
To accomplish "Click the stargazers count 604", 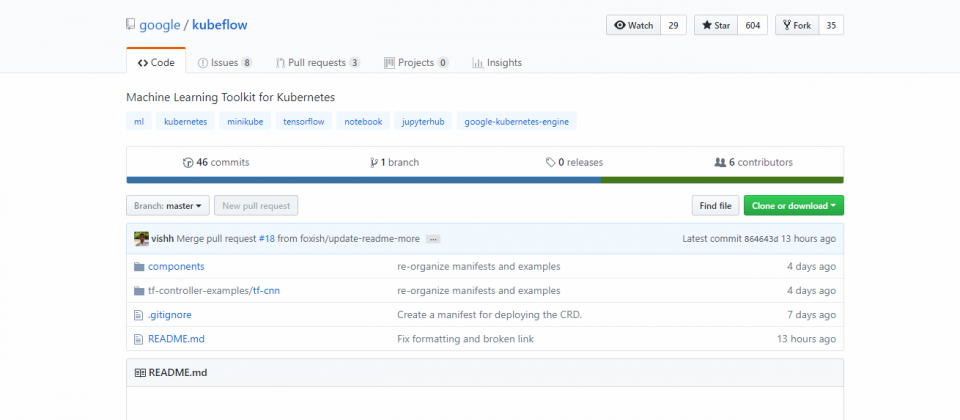I will [x=752, y=26].
